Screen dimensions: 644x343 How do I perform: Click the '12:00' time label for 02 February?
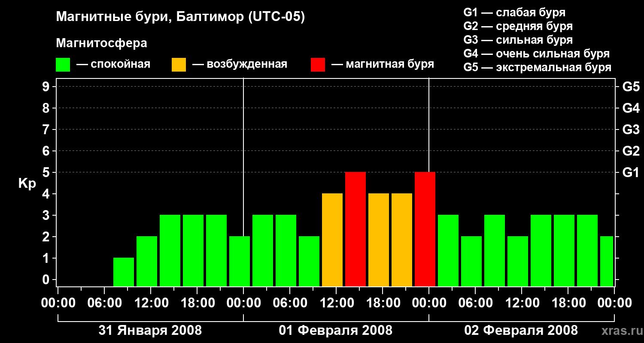[x=522, y=303]
